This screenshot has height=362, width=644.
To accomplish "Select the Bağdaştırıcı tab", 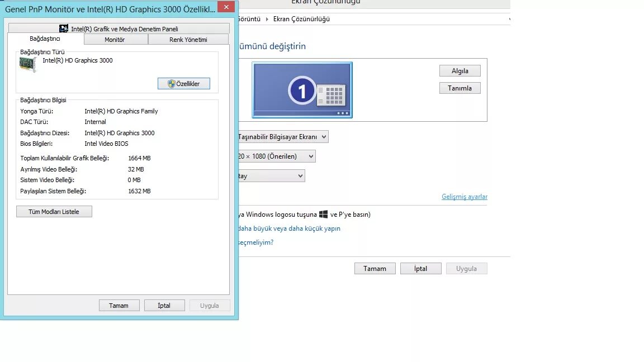I will 45,39.
